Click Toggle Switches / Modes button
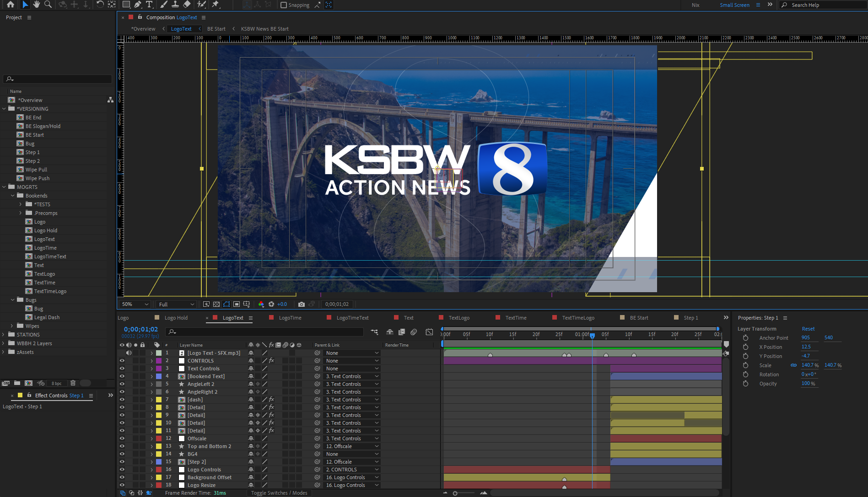Image resolution: width=868 pixels, height=497 pixels. (279, 493)
